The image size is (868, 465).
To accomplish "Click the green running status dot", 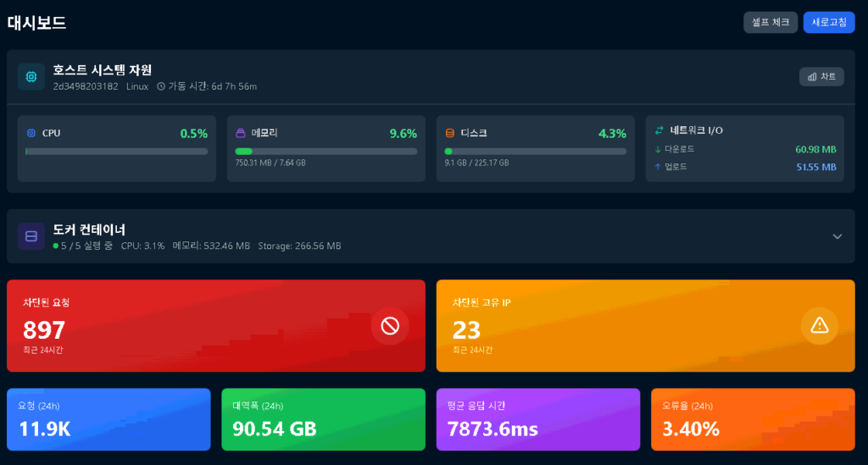I will [x=55, y=246].
